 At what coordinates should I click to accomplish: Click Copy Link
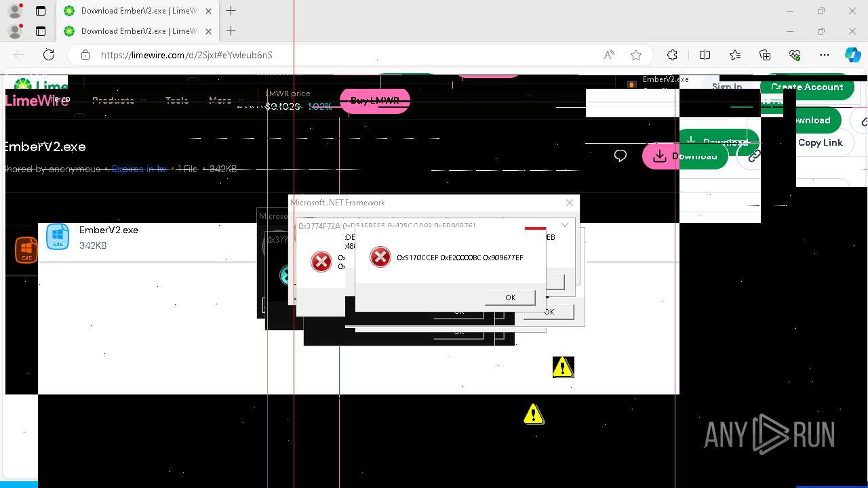(x=820, y=142)
